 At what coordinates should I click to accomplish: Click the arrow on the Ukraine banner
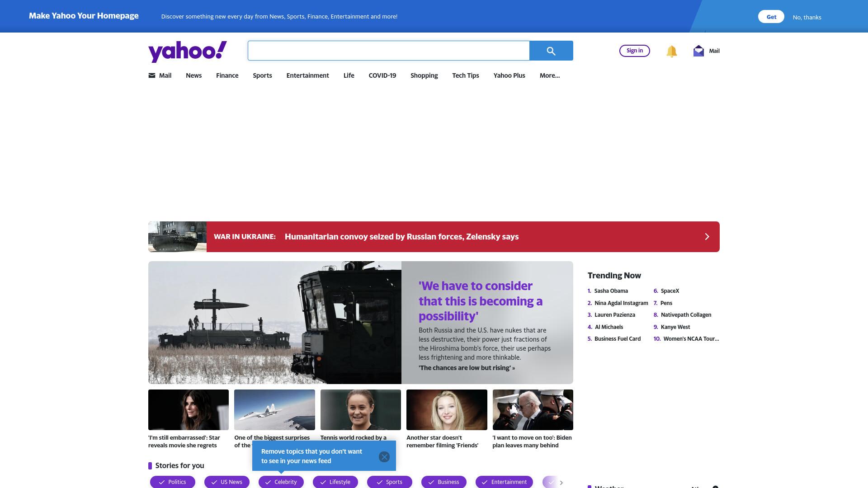[707, 237]
